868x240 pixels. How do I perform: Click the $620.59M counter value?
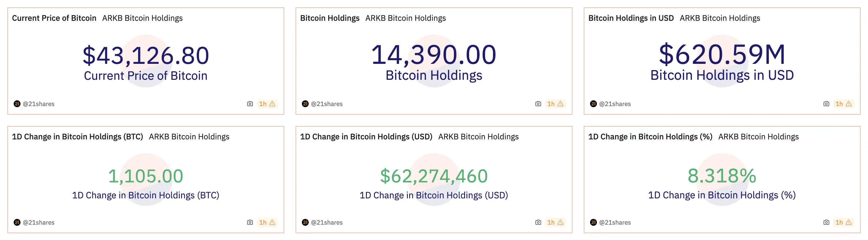722,55
